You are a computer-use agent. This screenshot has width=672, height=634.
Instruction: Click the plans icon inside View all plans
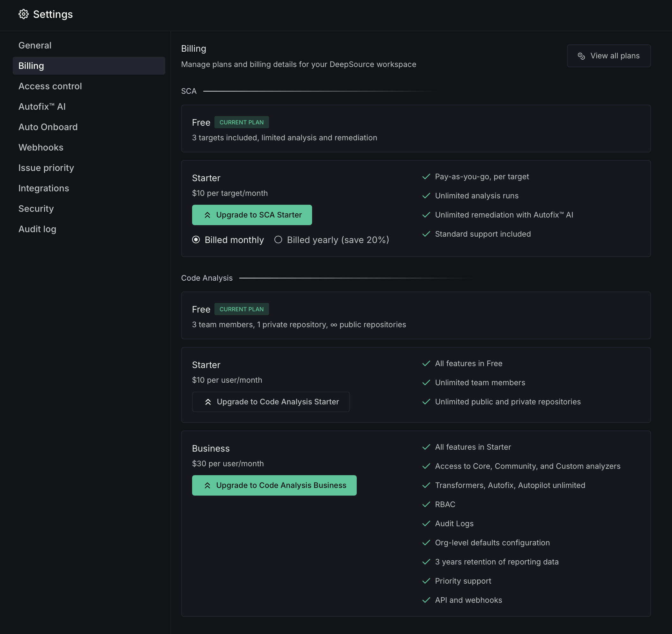point(582,56)
